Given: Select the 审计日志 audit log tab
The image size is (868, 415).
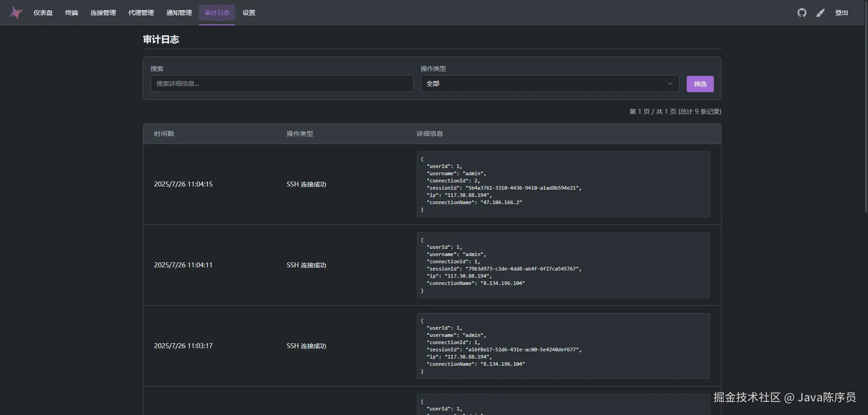Looking at the screenshot, I should coord(217,13).
